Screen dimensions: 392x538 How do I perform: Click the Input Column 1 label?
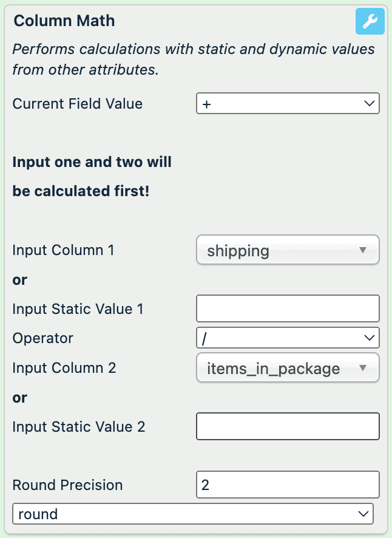[63, 250]
